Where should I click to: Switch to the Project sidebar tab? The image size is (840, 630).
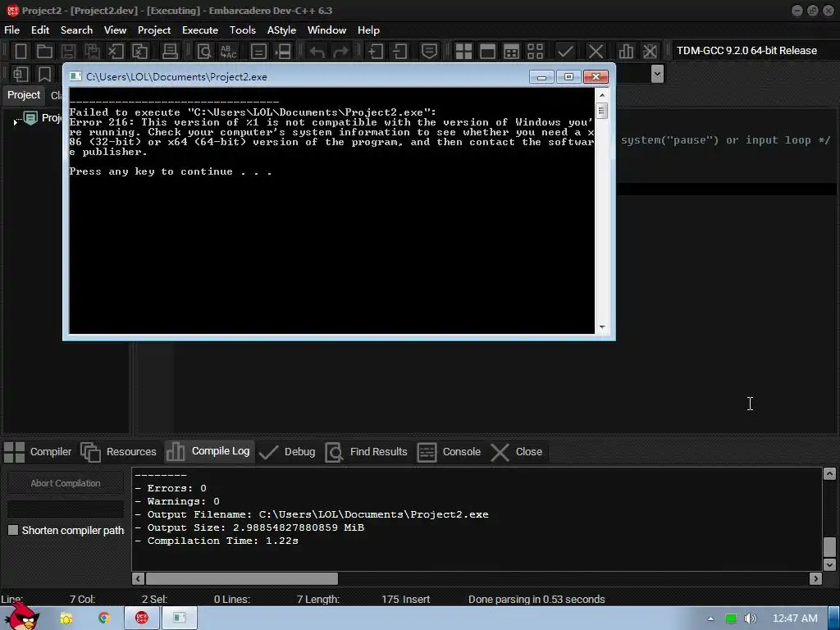click(24, 95)
